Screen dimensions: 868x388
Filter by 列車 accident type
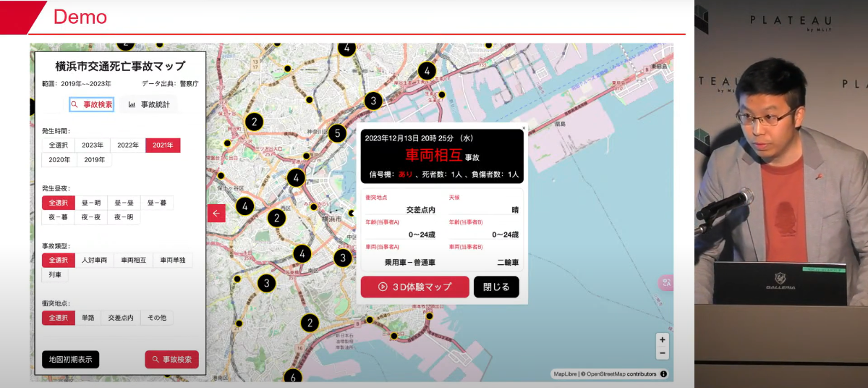click(54, 274)
